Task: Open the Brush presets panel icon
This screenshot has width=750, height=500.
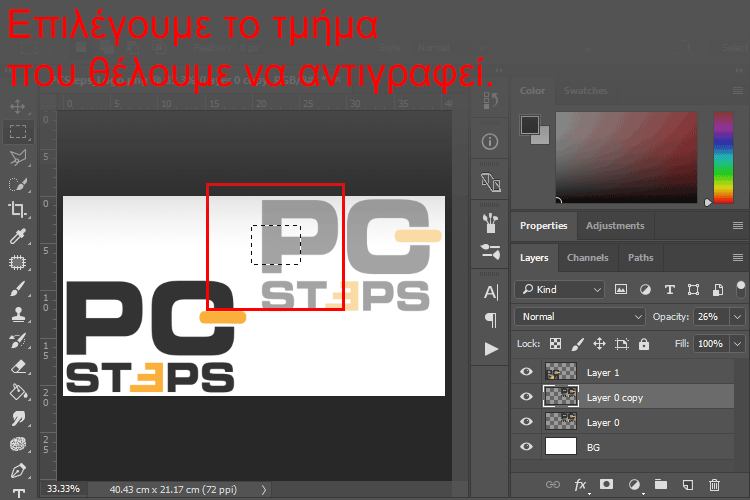Action: pyautogui.click(x=490, y=223)
